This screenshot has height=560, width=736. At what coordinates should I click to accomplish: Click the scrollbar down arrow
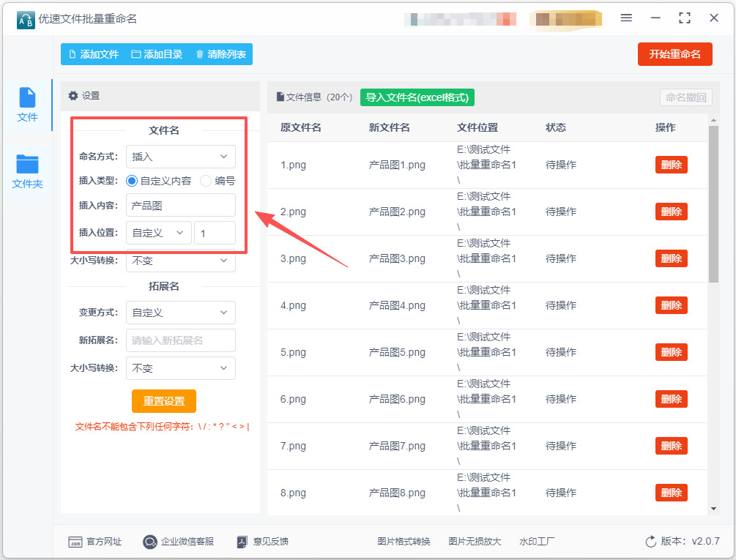[713, 509]
